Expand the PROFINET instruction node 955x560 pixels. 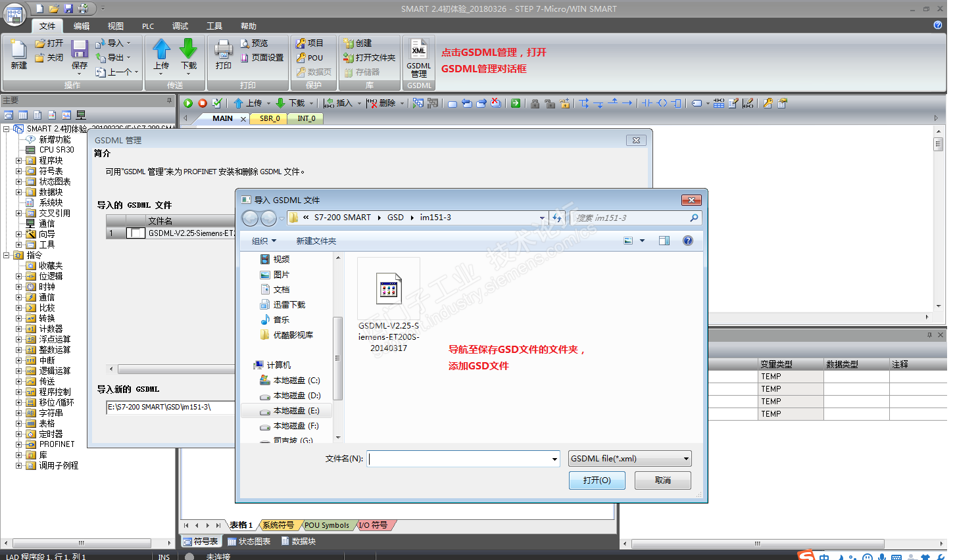(x=19, y=444)
